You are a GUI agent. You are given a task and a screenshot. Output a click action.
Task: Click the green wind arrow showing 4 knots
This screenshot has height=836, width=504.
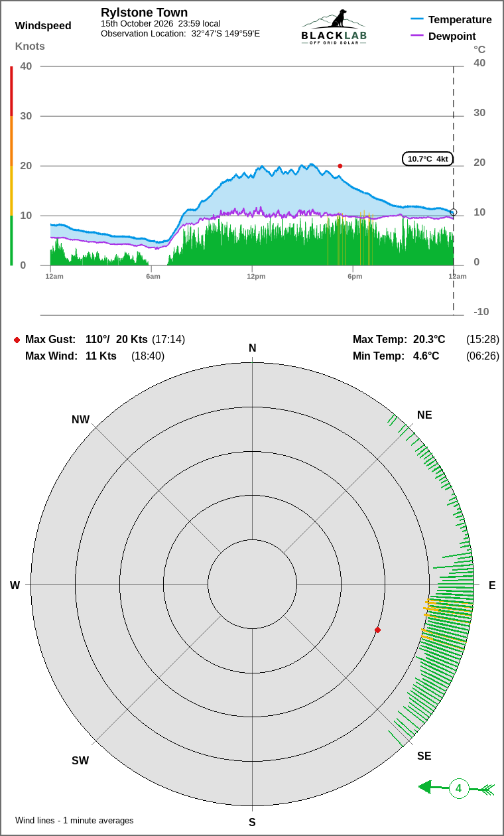[x=457, y=789]
